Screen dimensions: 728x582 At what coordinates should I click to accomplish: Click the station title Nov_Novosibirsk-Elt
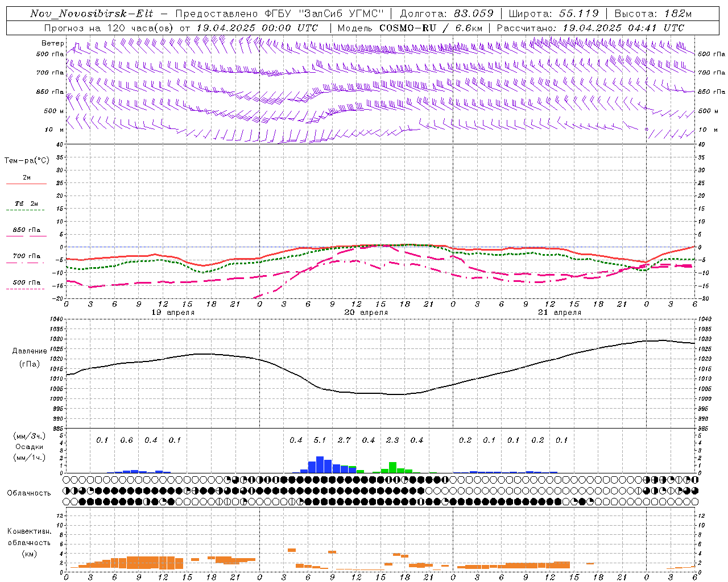coord(92,14)
